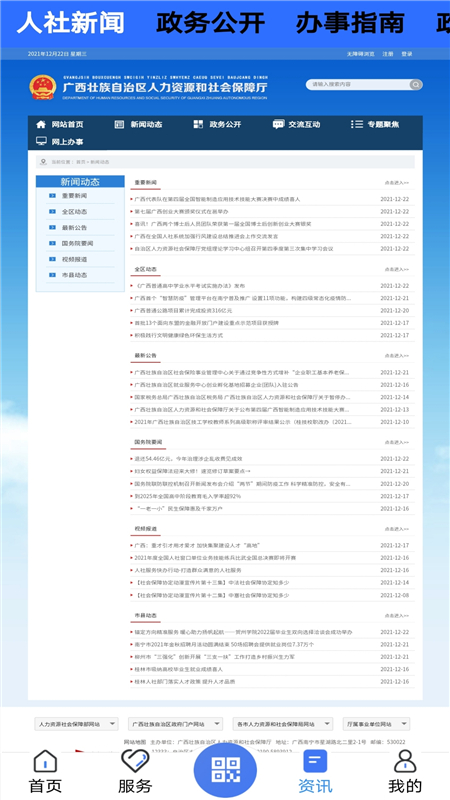This screenshot has height=800, width=450.
Task: Click 点击进入>> in the 重要新闻 section
Action: 396,183
